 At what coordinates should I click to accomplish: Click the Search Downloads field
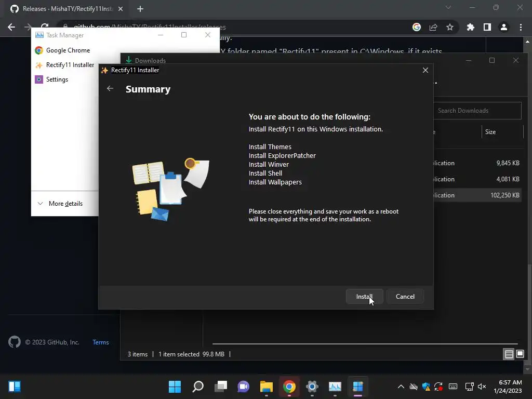coord(477,111)
